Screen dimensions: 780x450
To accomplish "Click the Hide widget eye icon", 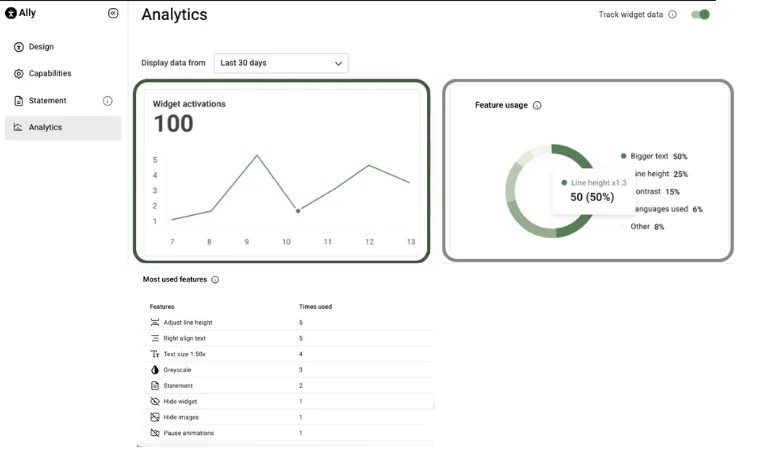I will 155,401.
